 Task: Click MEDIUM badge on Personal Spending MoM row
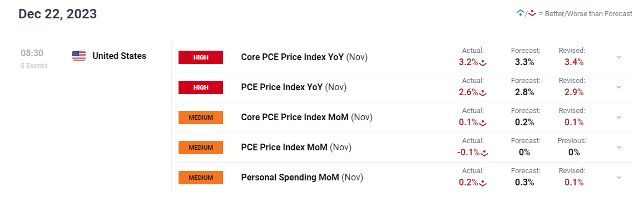click(x=201, y=178)
